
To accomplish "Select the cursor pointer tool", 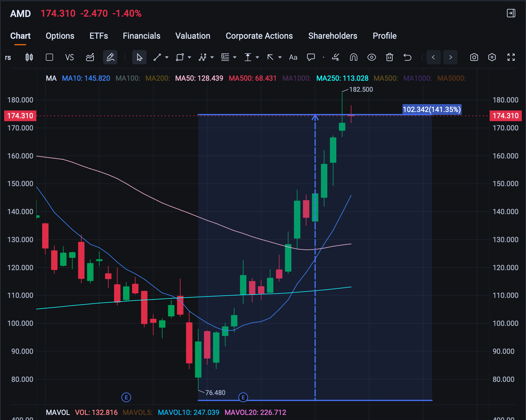I will coord(139,57).
